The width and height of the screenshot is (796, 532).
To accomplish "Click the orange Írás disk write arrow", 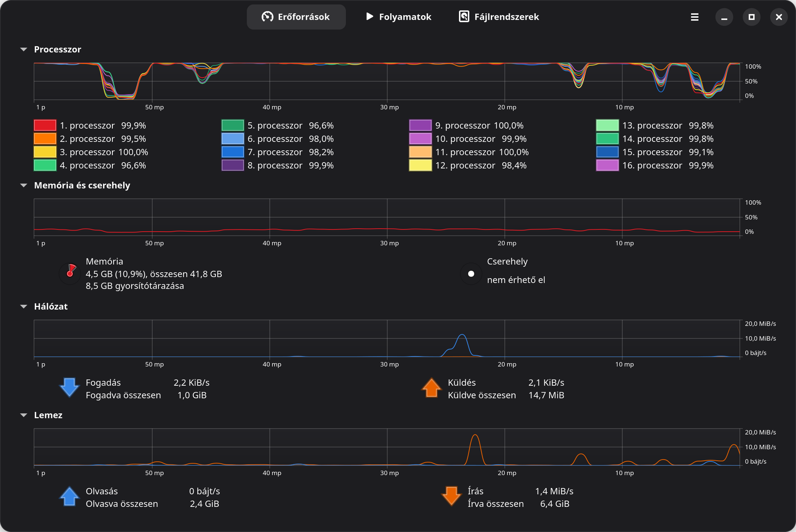I will point(451,496).
